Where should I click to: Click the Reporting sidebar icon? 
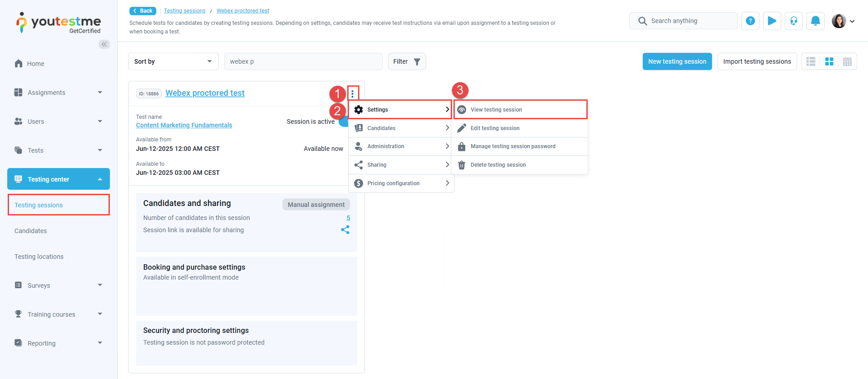point(18,343)
